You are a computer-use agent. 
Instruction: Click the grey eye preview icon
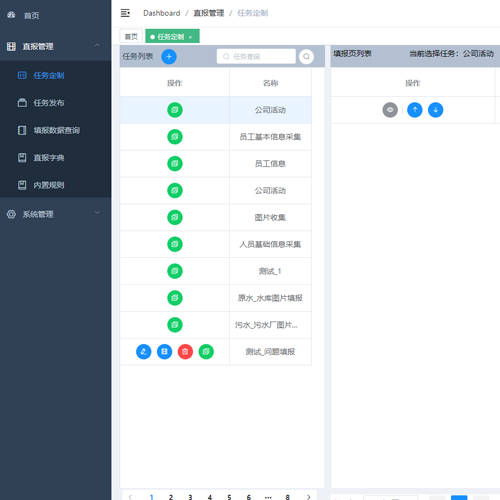coord(390,110)
